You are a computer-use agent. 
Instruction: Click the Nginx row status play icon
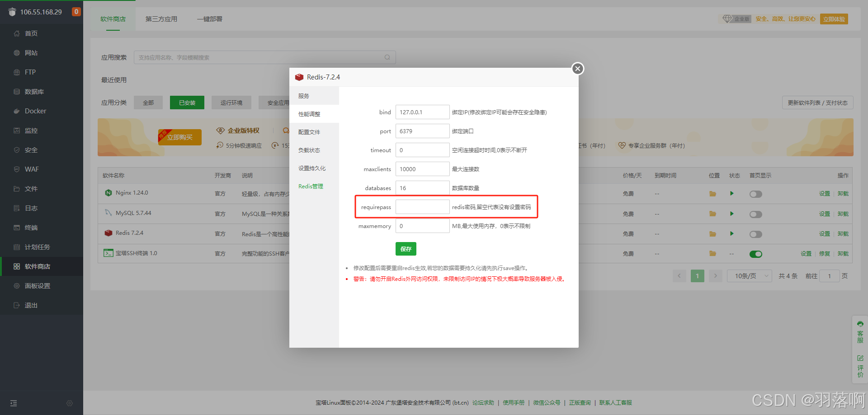tap(731, 193)
